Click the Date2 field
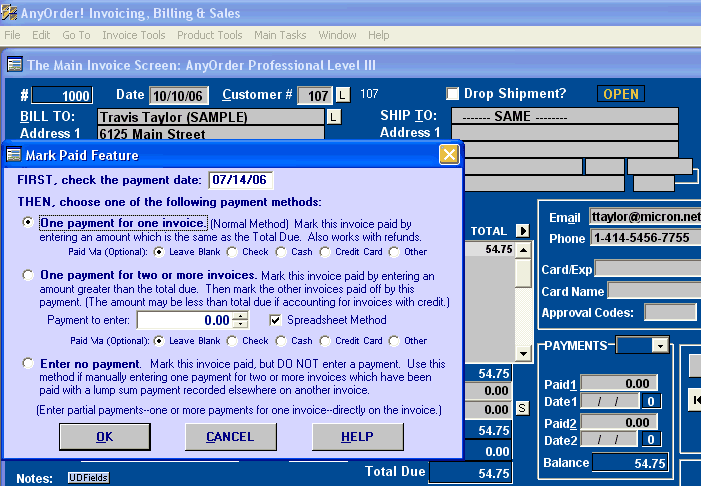Screen dimensions: 701x486 pos(609,440)
